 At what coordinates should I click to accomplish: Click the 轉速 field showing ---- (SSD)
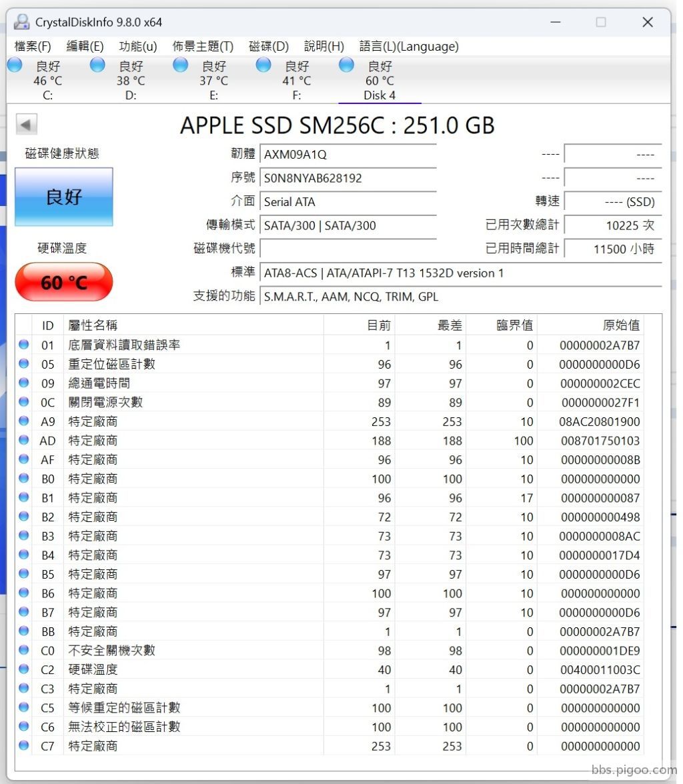pos(613,201)
